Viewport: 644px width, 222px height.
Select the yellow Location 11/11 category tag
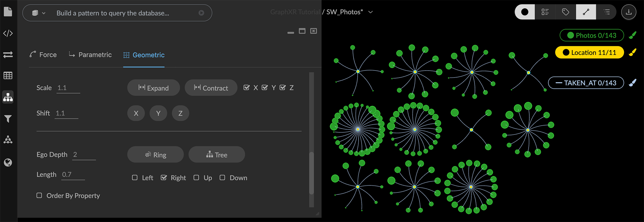(x=589, y=53)
